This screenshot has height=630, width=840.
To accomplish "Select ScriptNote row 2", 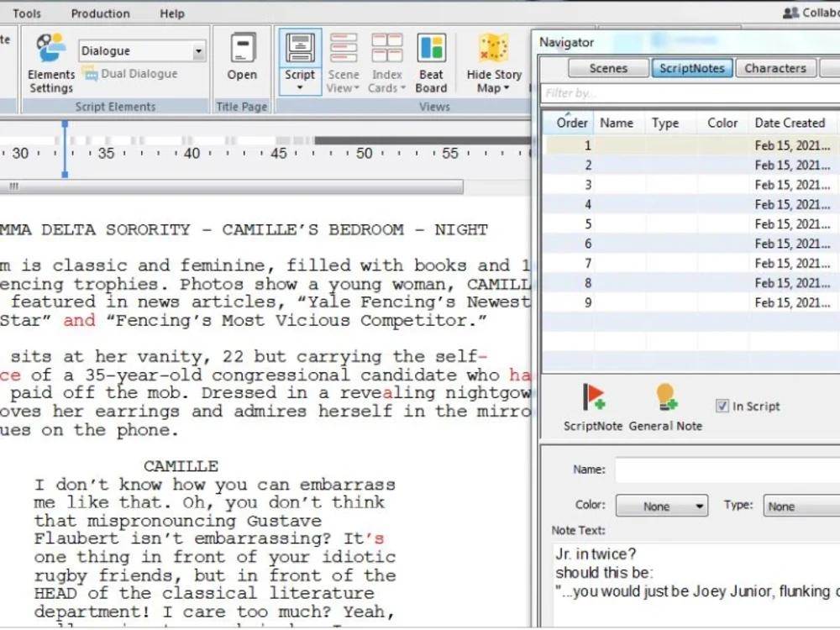I will pos(692,165).
